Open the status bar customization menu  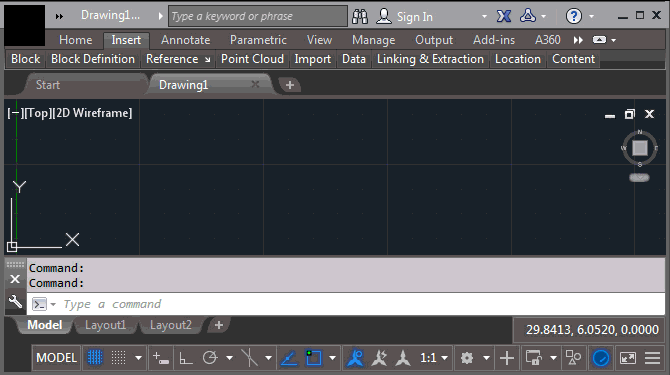point(652,357)
